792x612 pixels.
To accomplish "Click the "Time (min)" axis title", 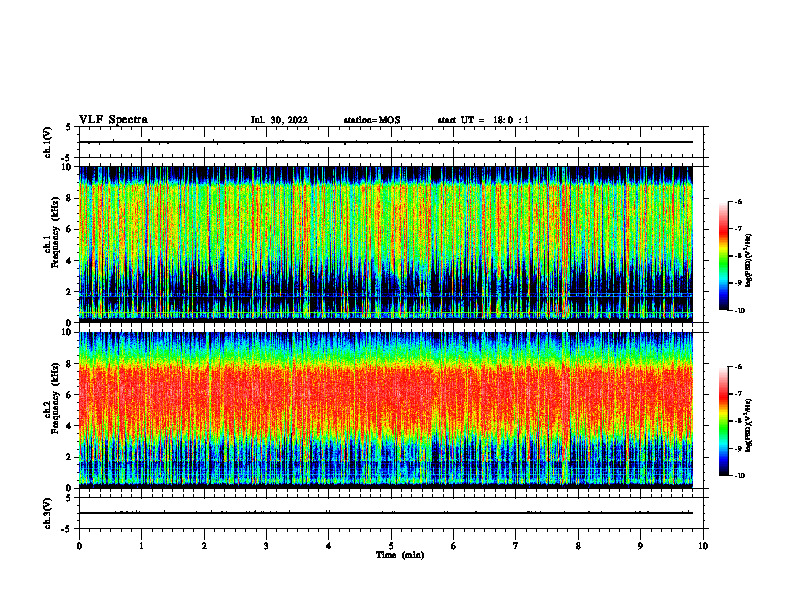I will (400, 555).
